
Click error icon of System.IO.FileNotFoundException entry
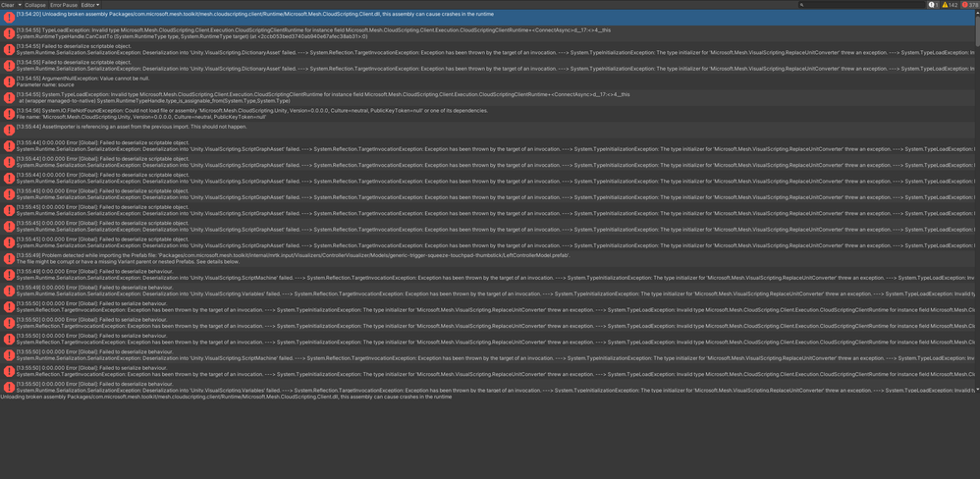point(9,114)
